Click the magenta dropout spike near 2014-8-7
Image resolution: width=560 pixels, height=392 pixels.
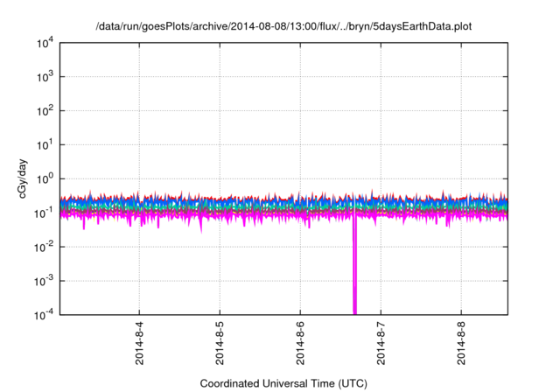click(x=354, y=264)
